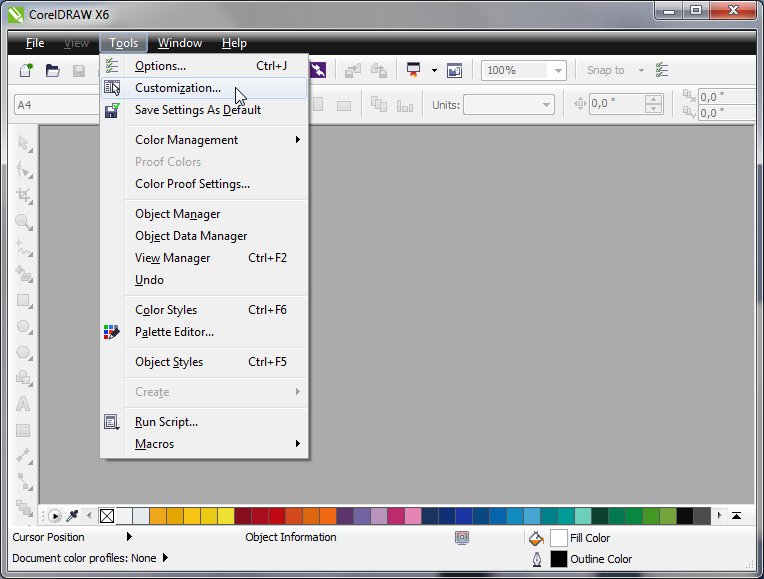Open the palette flyout play button
The width and height of the screenshot is (764, 579).
[x=55, y=516]
